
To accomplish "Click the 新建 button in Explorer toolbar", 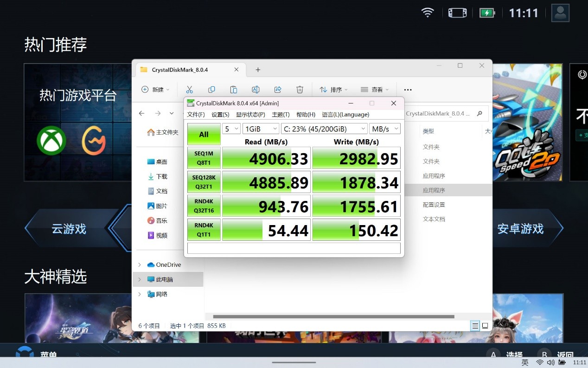I will [x=155, y=90].
